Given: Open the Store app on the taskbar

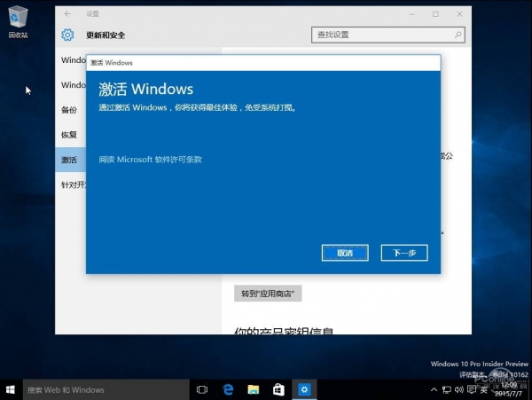Looking at the screenshot, I should click(278, 389).
